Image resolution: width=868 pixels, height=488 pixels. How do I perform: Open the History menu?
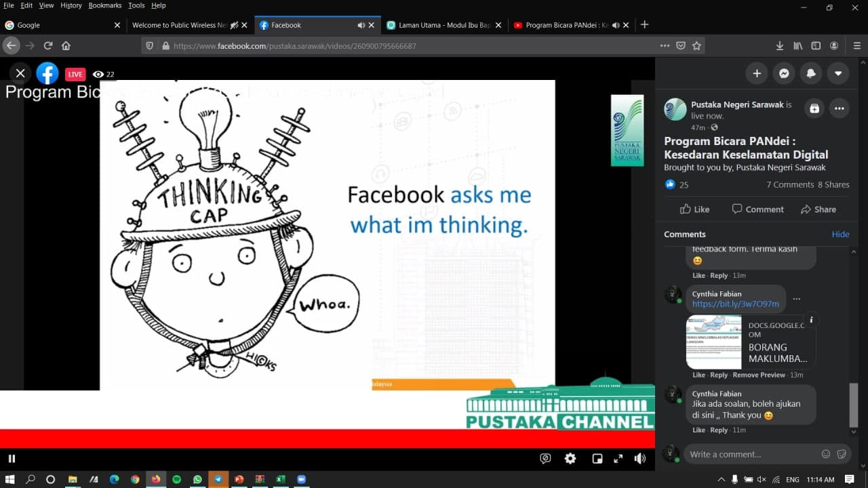[71, 5]
